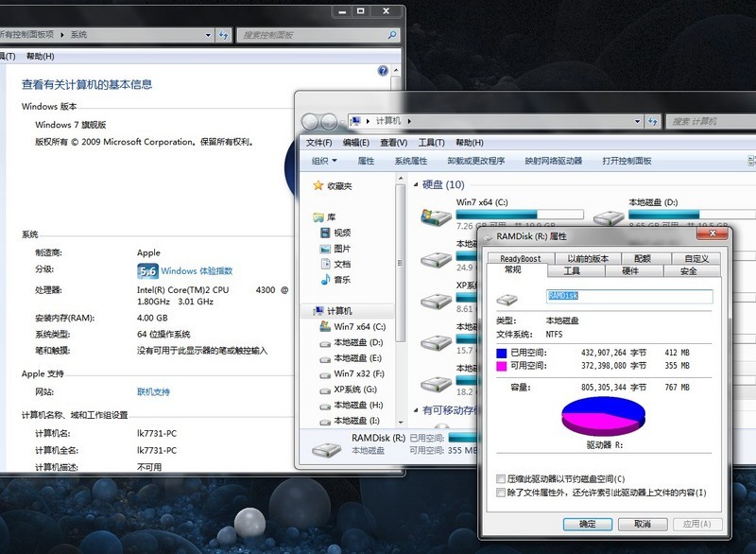Click the Explorer forward arrow button
The width and height of the screenshot is (756, 554).
[329, 122]
